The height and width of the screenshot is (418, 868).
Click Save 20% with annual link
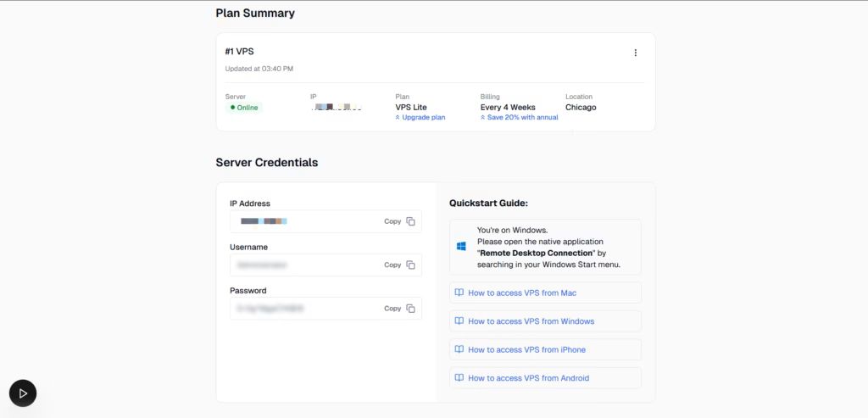click(521, 118)
